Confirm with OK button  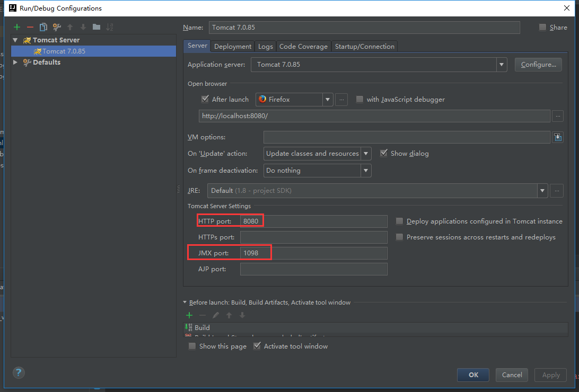(x=473, y=375)
